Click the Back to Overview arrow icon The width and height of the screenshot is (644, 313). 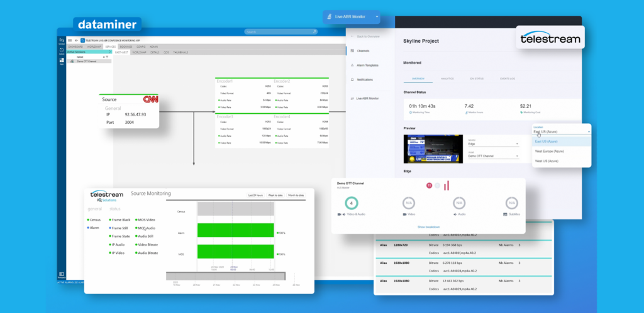[352, 36]
